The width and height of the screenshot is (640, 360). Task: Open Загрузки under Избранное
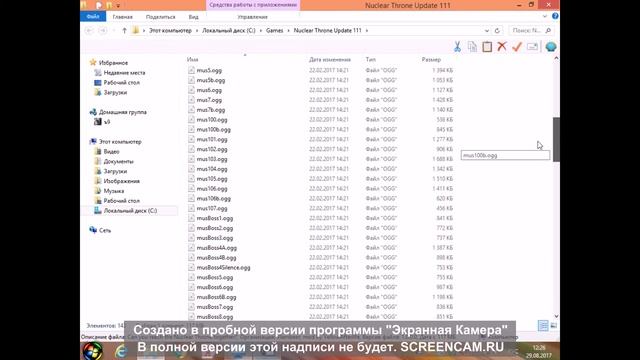pos(115,93)
